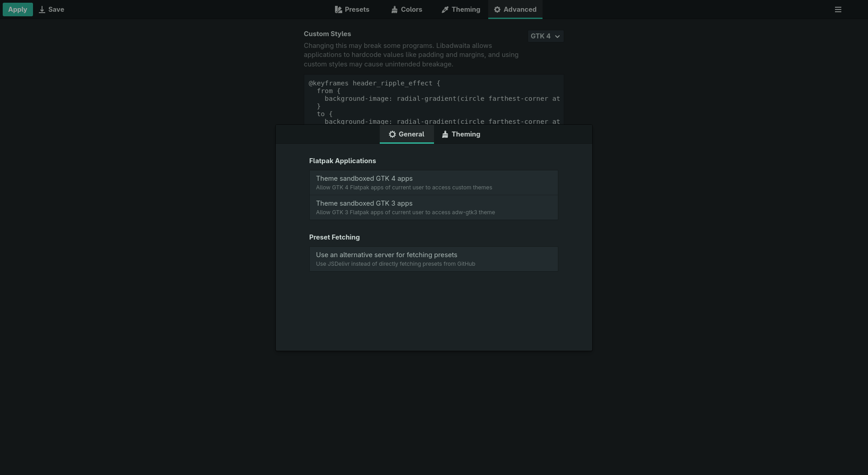Click the Preset Fetching heading
The width and height of the screenshot is (868, 475).
pos(335,237)
